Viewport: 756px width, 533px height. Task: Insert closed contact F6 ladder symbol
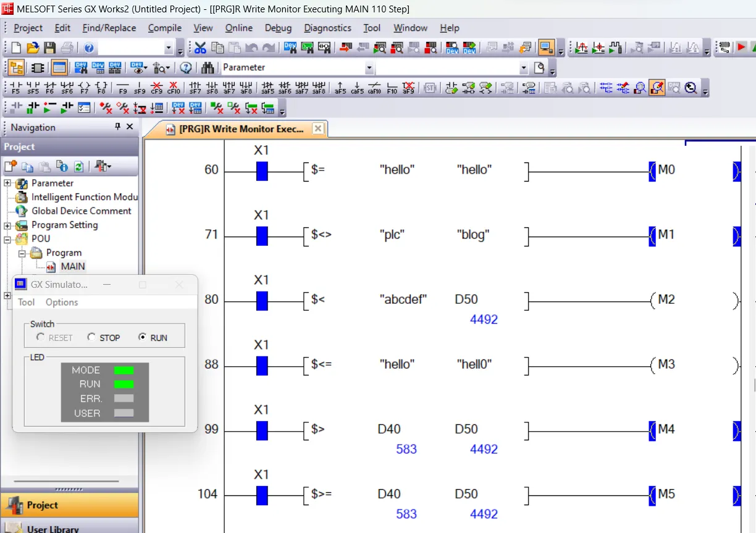click(x=50, y=88)
